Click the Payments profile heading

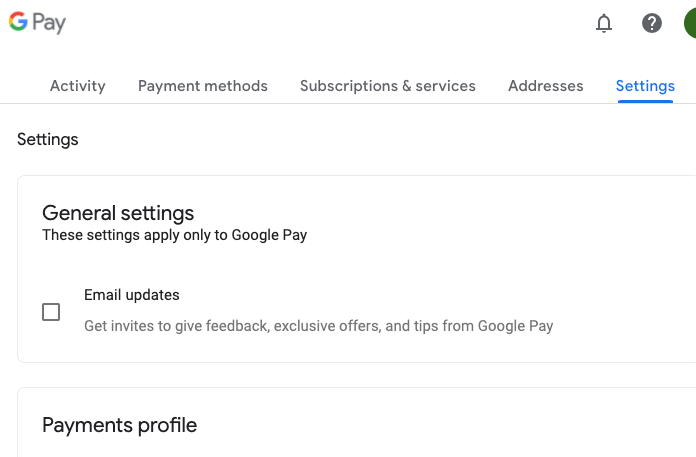tap(120, 425)
